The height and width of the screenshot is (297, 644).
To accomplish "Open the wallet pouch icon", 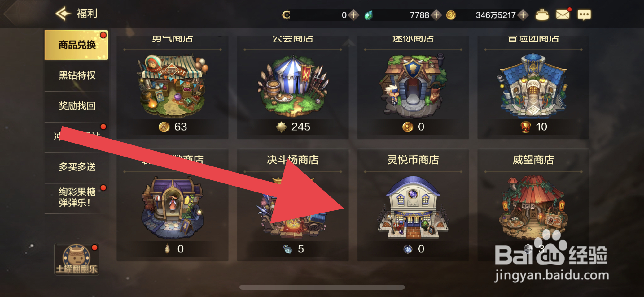I will tap(542, 15).
